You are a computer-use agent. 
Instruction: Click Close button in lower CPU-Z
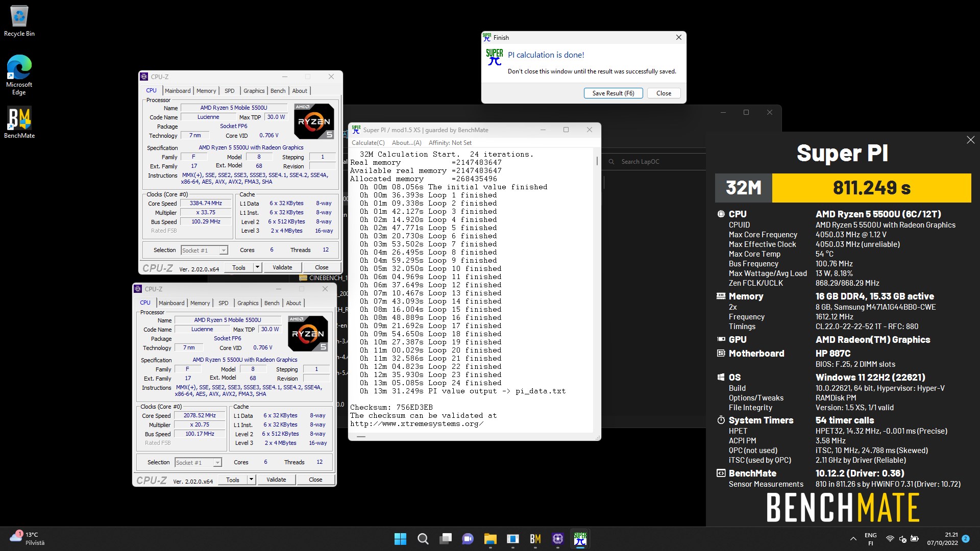(x=315, y=480)
